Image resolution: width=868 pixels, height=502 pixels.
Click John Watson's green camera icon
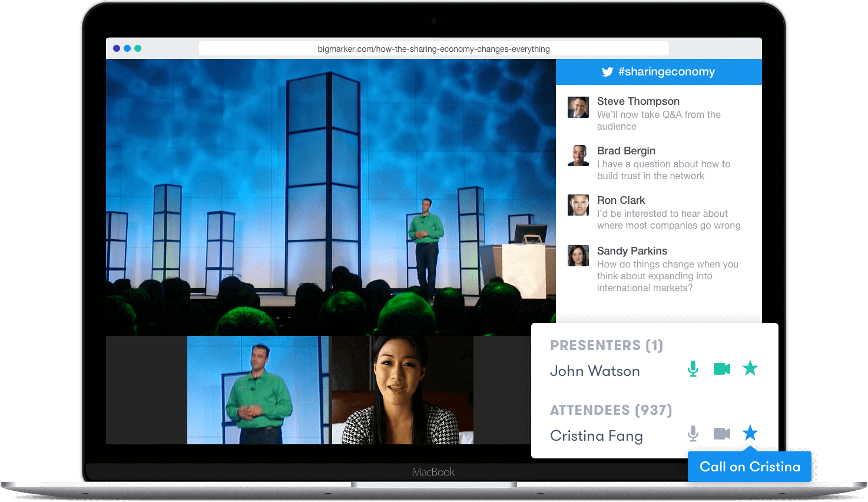(722, 369)
